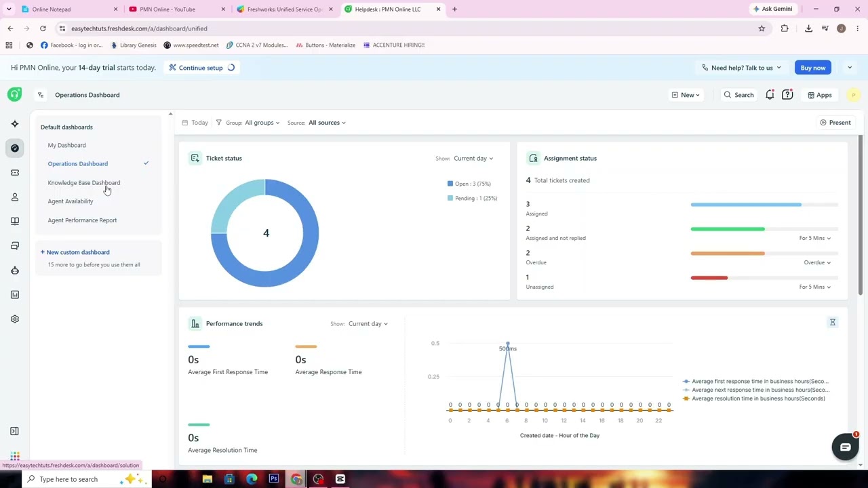Click Ask Gemini button in Chrome

[772, 9]
